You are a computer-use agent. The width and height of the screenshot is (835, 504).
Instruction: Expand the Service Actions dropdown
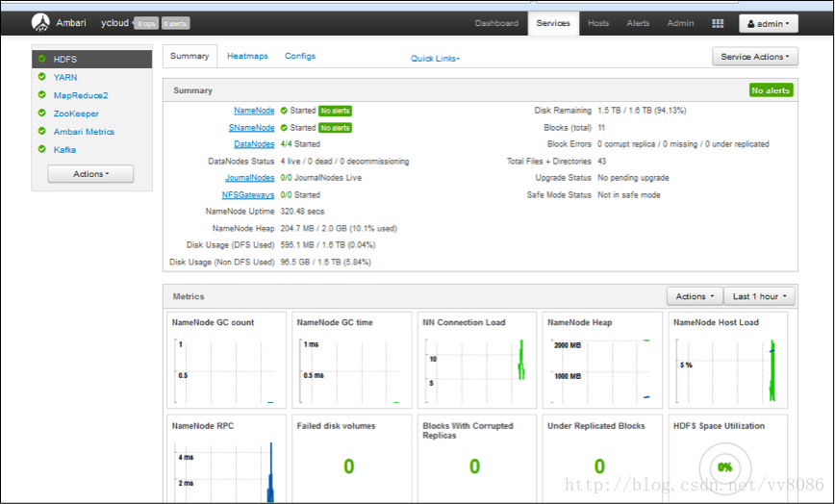[754, 57]
